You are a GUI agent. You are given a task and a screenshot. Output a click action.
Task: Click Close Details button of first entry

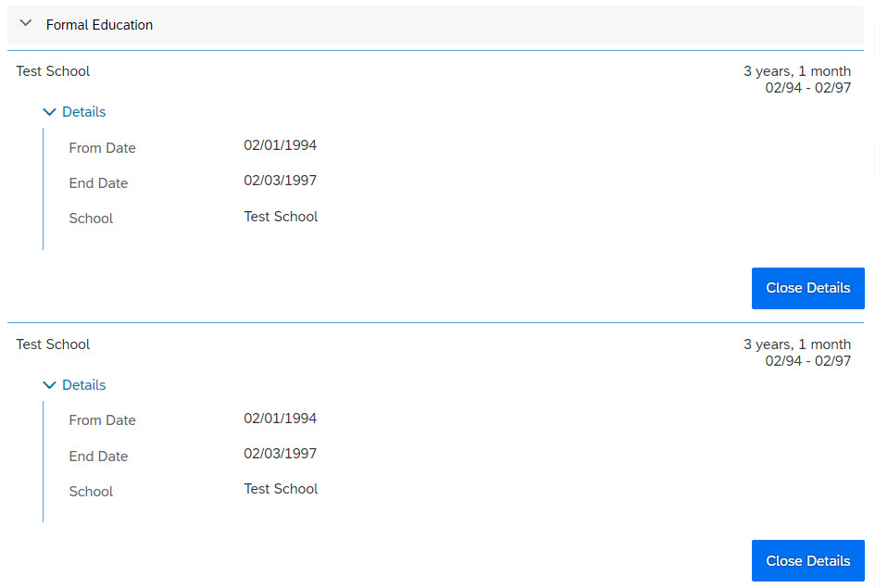(x=808, y=288)
